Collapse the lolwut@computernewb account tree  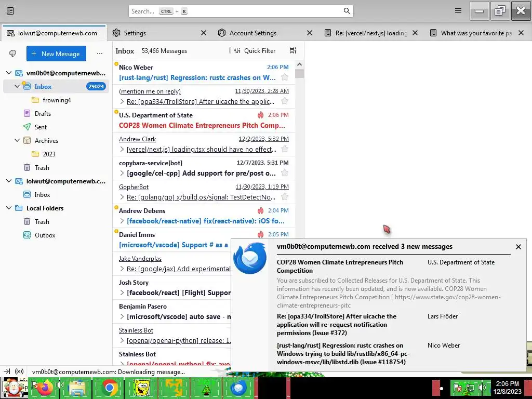[x=9, y=181]
